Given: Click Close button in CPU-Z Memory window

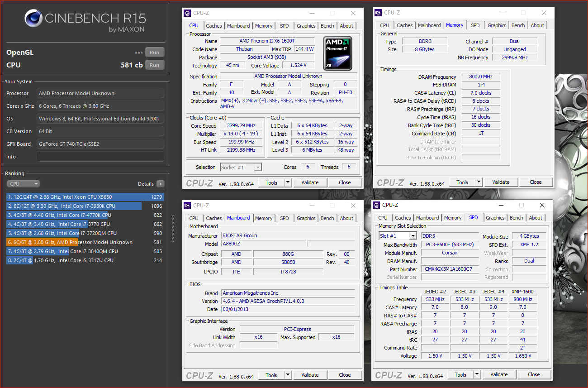Looking at the screenshot, I should tap(536, 182).
